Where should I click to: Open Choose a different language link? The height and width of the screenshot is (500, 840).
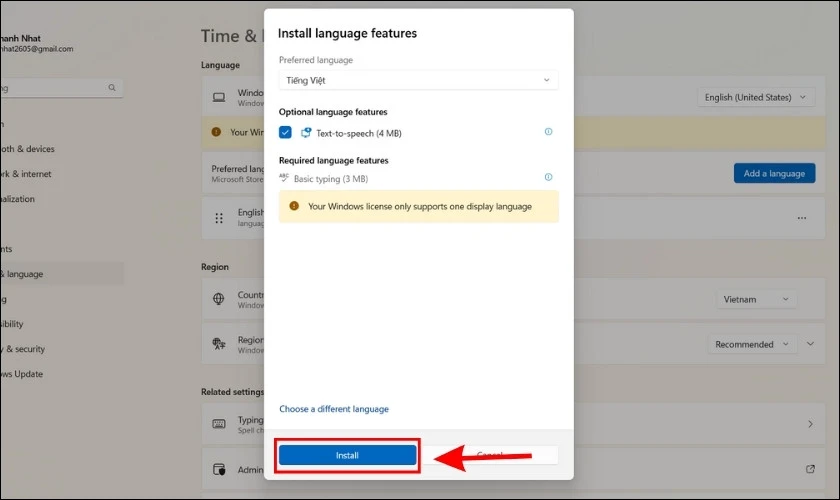pos(334,409)
